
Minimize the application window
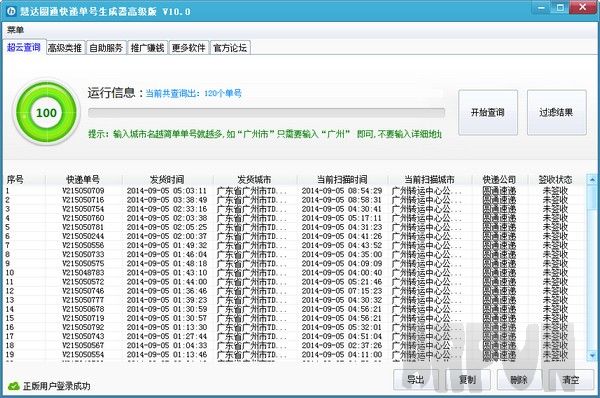[541, 8]
